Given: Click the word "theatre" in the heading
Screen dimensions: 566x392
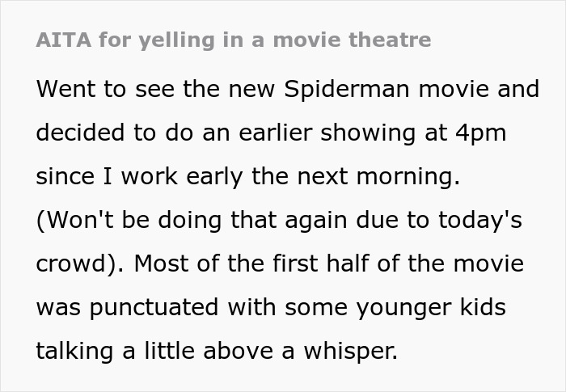Looking at the screenshot, I should point(391,40).
